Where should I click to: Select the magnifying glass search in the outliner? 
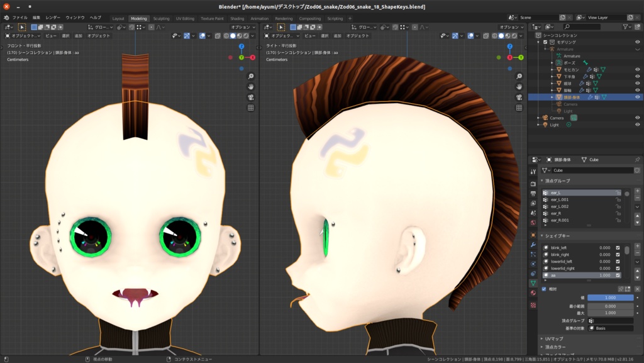coord(567,26)
